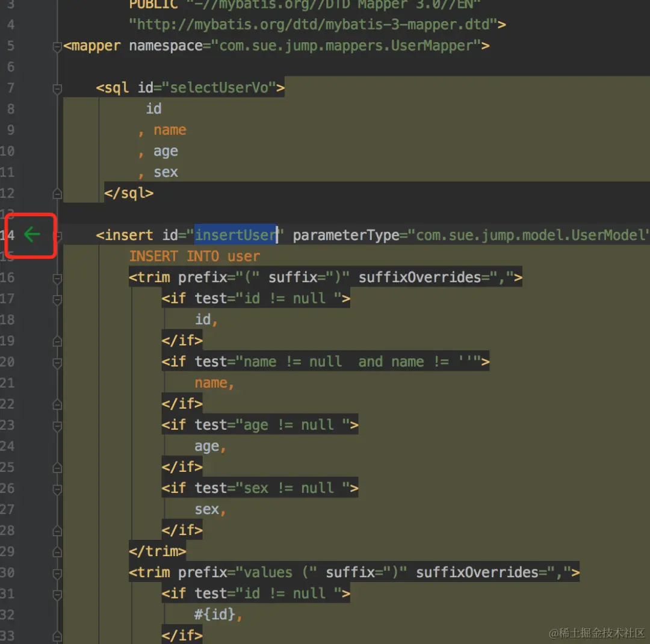
Task: Click the closing </sql> tag
Action: pos(129,193)
